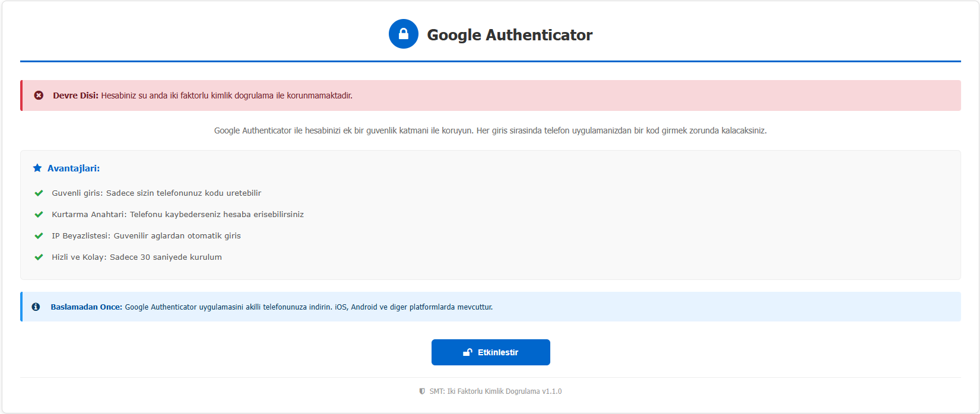Click the Devre Disi warning label
This screenshot has width=980, height=414.
coord(75,95)
